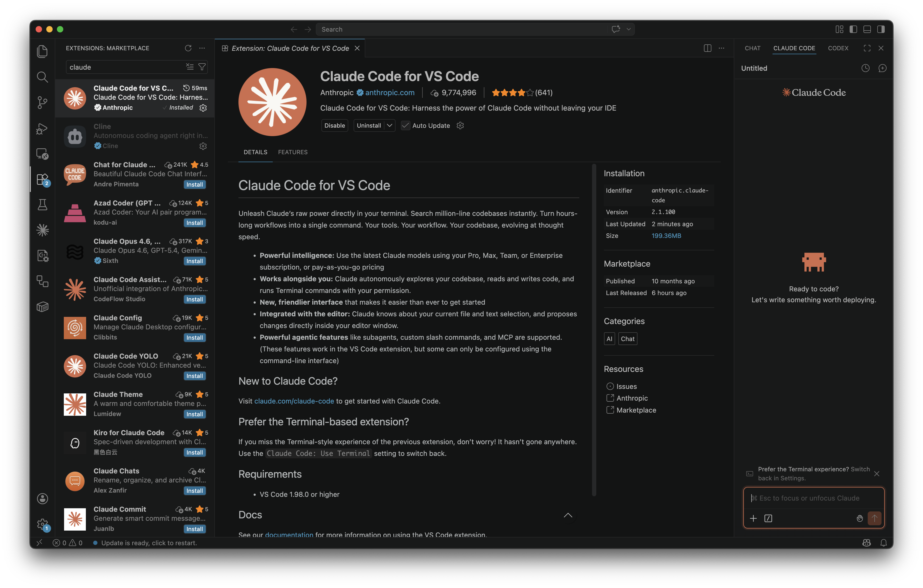Install the Claude Theme extension

[x=195, y=414]
